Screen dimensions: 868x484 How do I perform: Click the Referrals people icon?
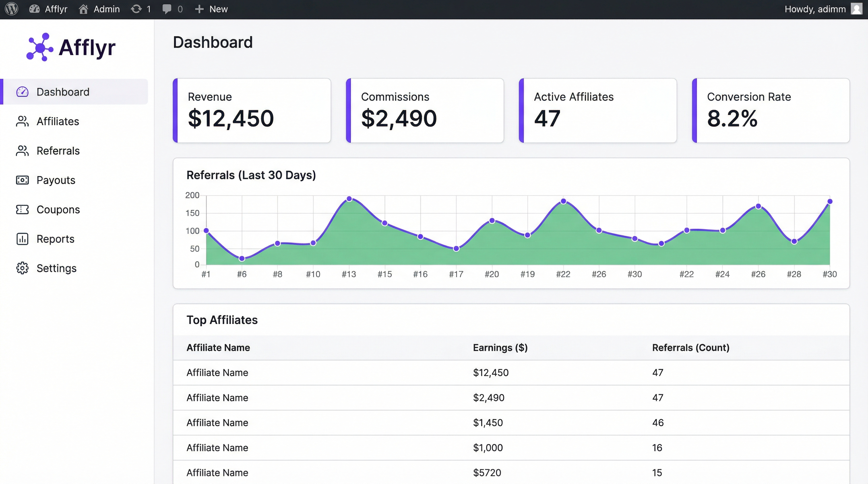click(22, 150)
